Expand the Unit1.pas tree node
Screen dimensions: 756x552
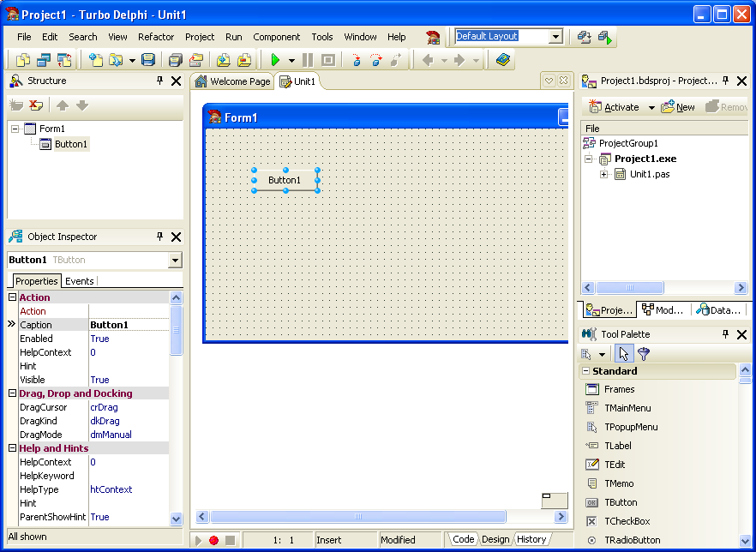click(603, 175)
